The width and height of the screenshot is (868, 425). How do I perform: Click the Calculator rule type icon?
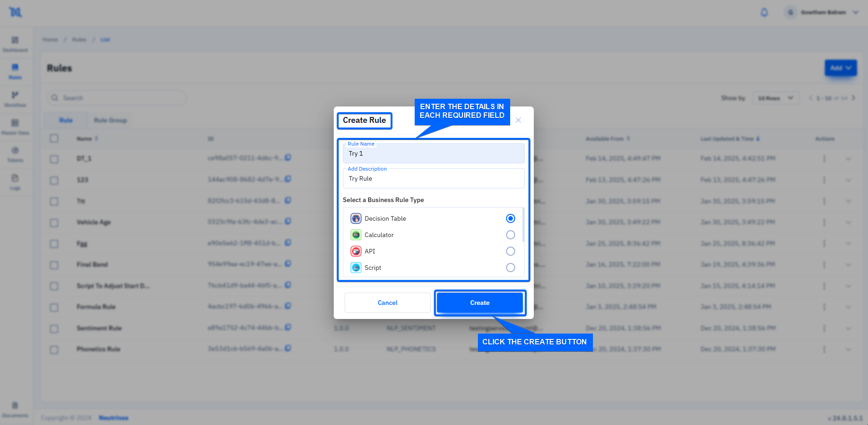356,235
